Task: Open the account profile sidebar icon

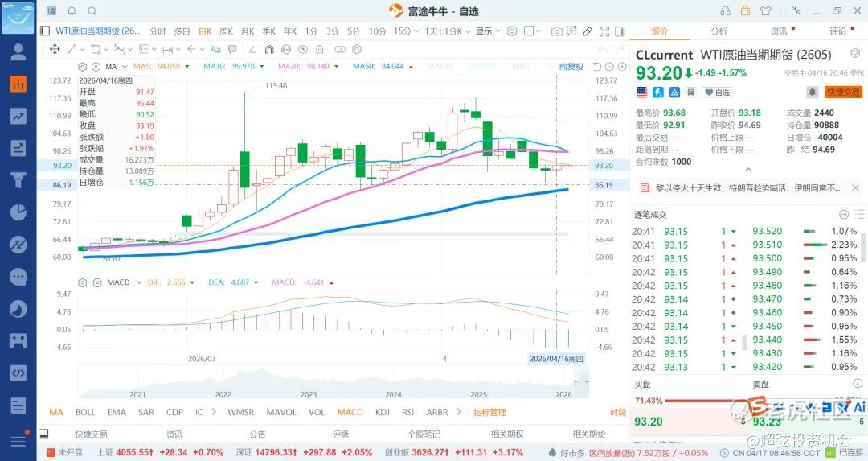Action: [18, 51]
